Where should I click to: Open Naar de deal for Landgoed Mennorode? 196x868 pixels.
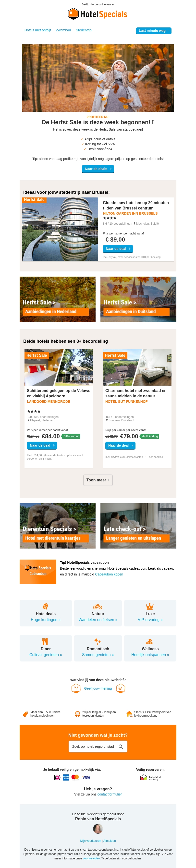point(42,445)
